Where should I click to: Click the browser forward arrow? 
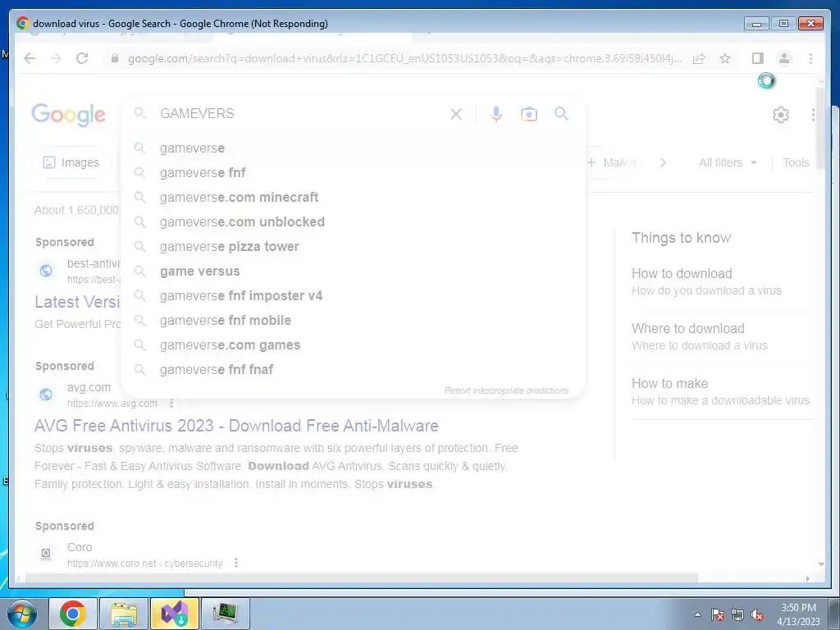tap(57, 58)
